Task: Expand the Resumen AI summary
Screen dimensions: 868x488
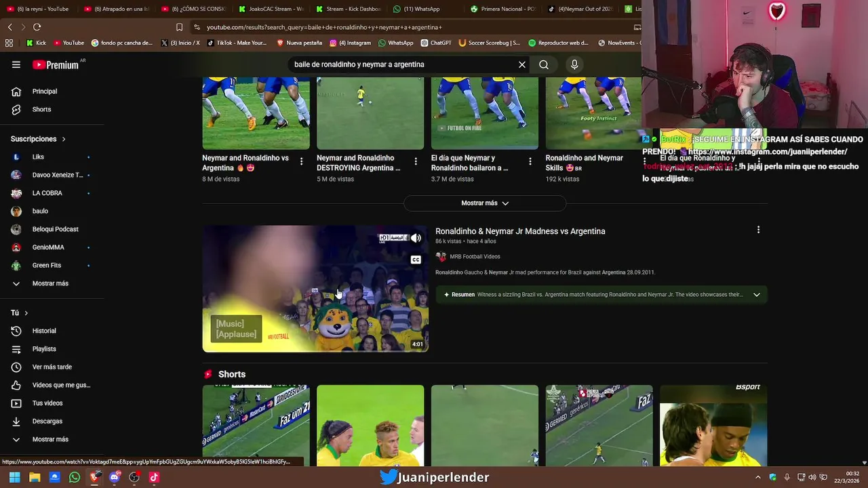Action: click(x=757, y=295)
